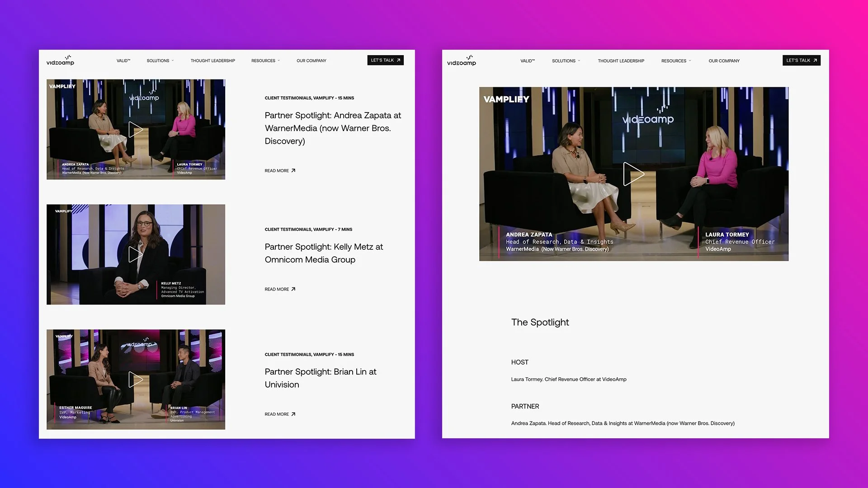Go to Our Company in right nav

[x=724, y=61]
